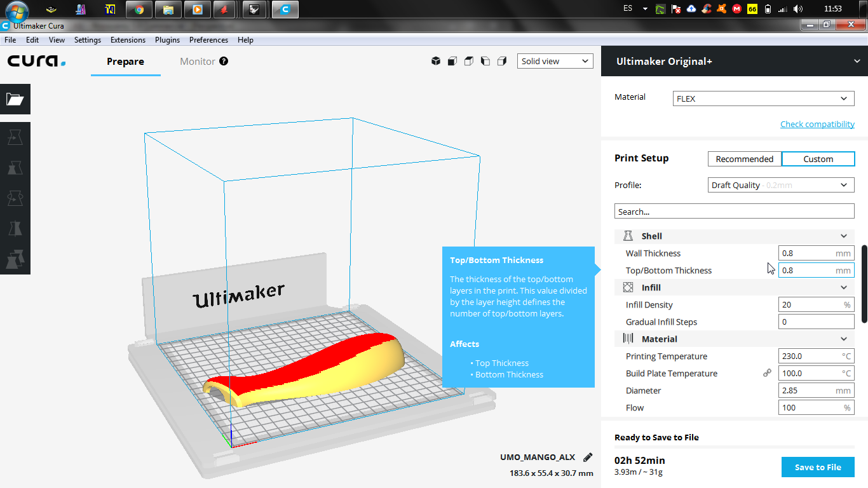This screenshot has width=868, height=488.
Task: Edit the Printing Temperature field
Action: 816,356
